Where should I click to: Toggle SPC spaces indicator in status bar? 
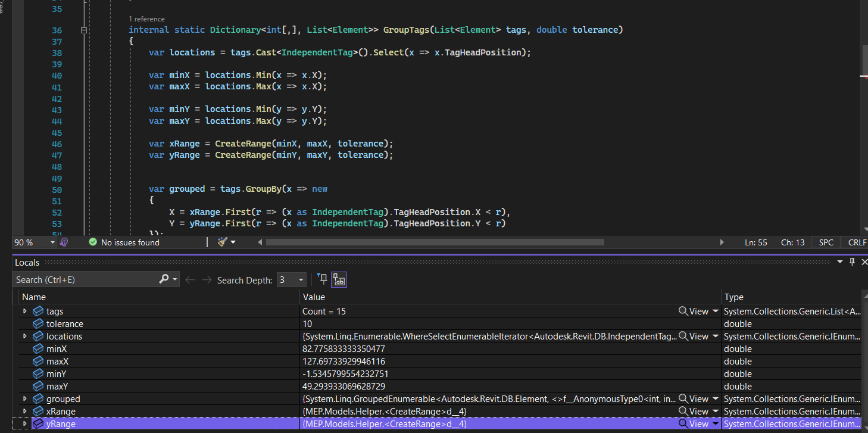pyautogui.click(x=826, y=242)
